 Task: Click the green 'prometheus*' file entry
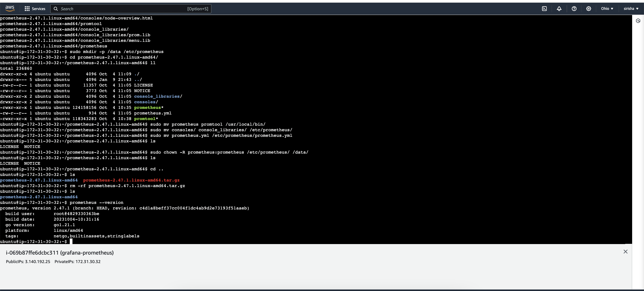click(148, 108)
